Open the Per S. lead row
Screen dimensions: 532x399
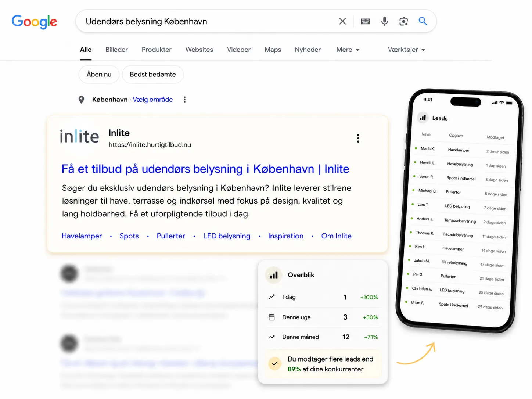[456, 276]
